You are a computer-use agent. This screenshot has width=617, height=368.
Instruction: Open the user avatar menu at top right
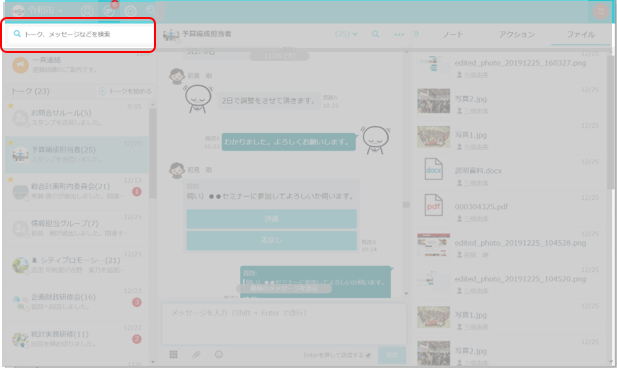[x=600, y=11]
